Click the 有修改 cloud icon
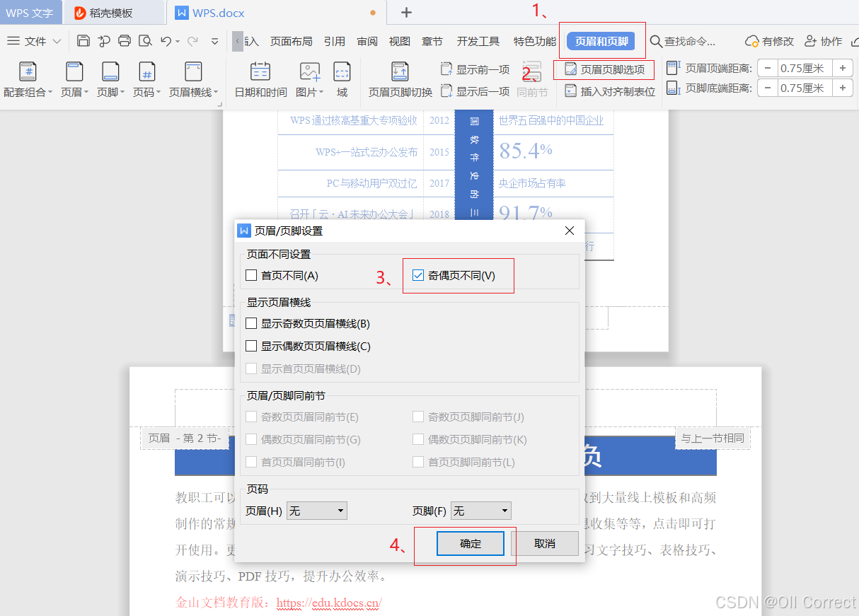This screenshot has width=859, height=616. tap(752, 41)
